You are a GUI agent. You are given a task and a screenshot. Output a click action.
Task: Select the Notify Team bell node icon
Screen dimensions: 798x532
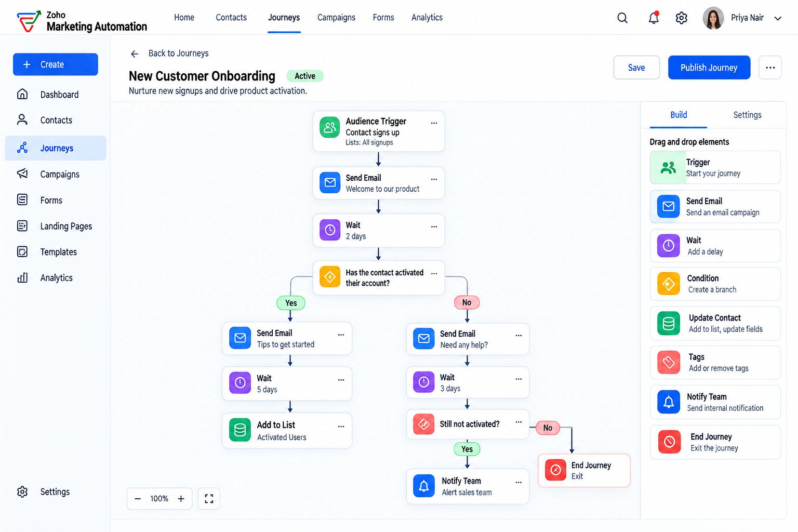pyautogui.click(x=424, y=486)
